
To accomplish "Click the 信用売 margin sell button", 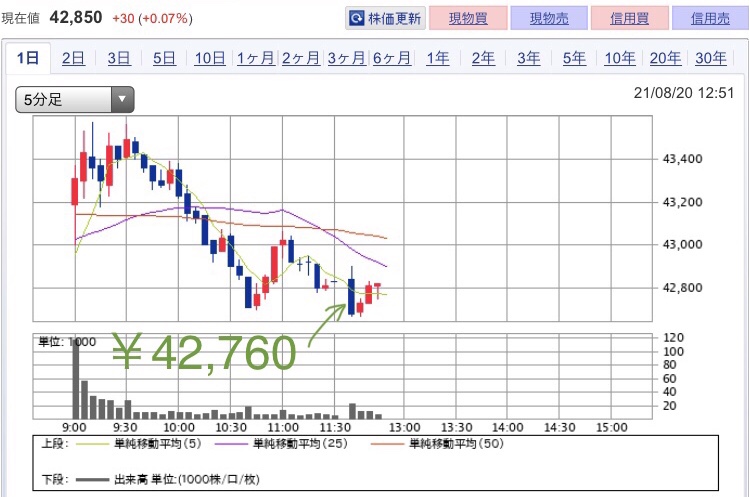I will pyautogui.click(x=710, y=18).
